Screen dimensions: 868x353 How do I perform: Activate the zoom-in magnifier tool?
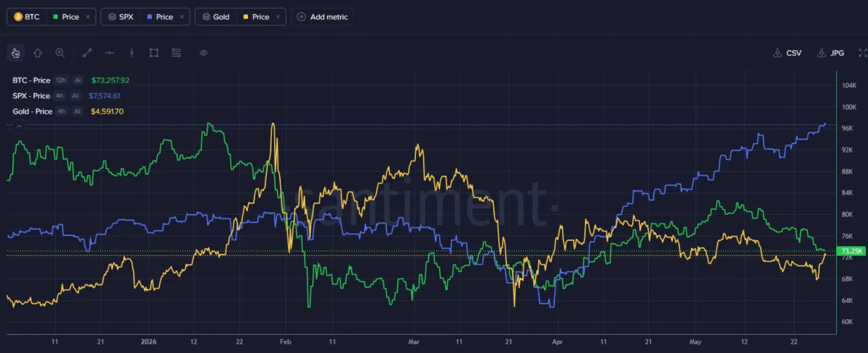point(60,52)
